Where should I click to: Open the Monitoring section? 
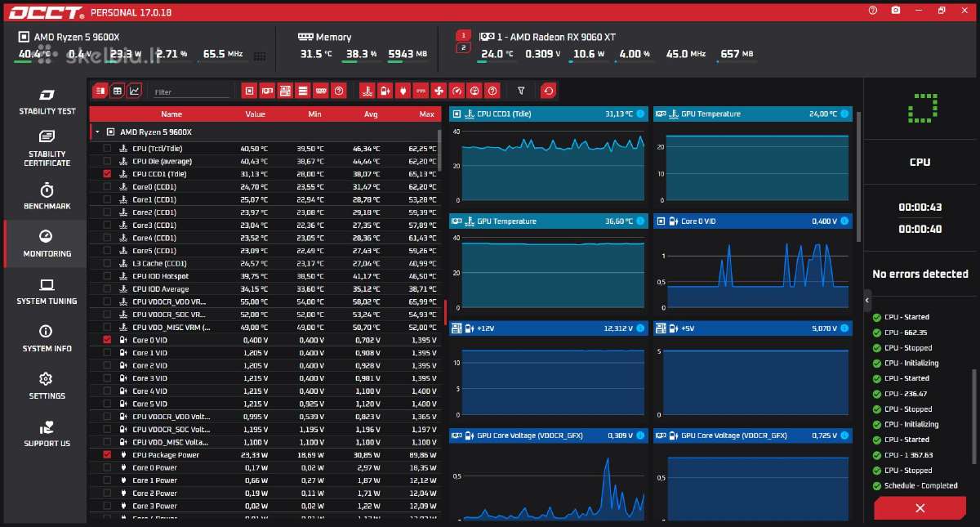[47, 243]
